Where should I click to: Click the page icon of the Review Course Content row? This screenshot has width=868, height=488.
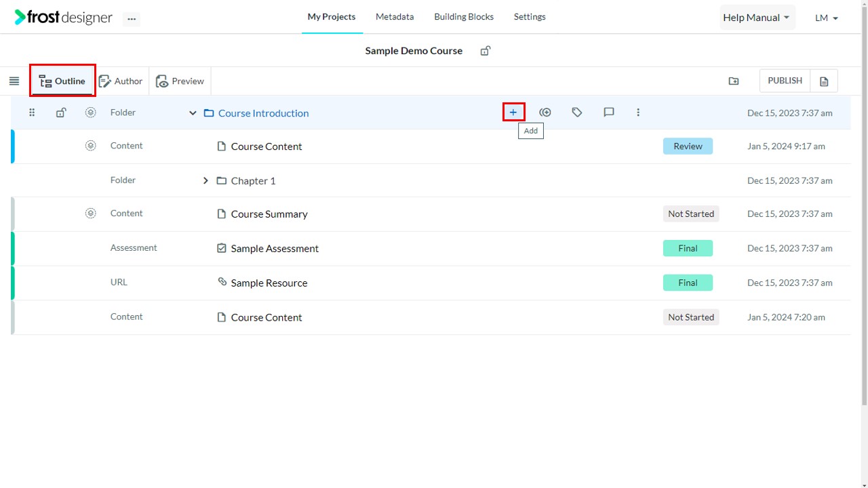click(221, 146)
